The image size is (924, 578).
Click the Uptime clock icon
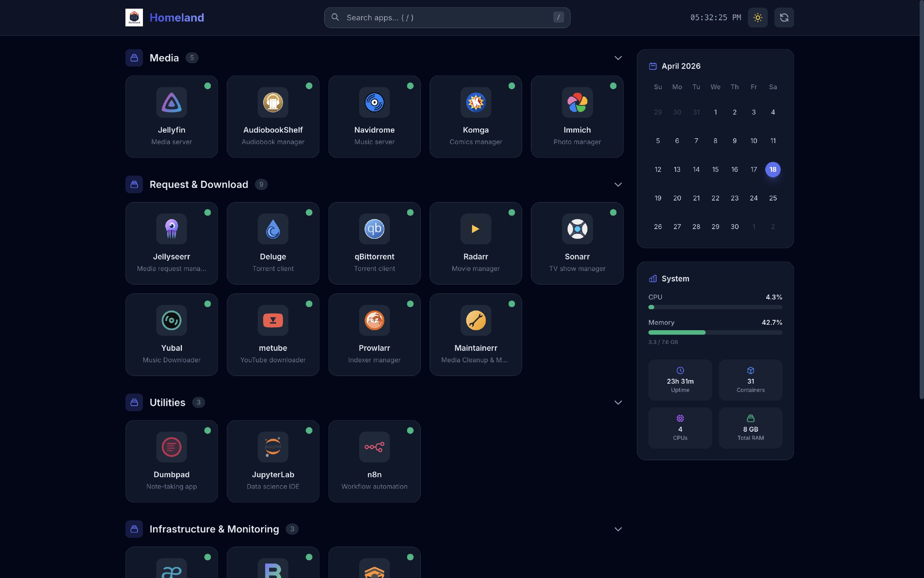click(680, 370)
